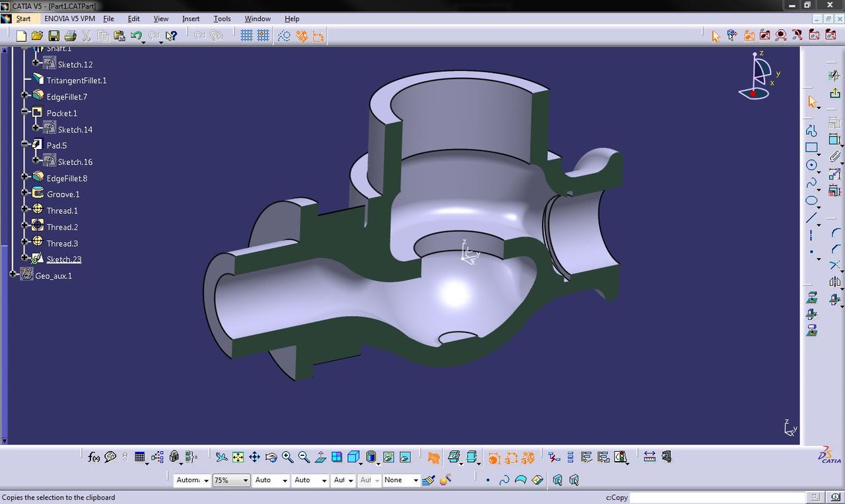Select the Chamfer tool
This screenshot has height=504, width=845.
(835, 249)
